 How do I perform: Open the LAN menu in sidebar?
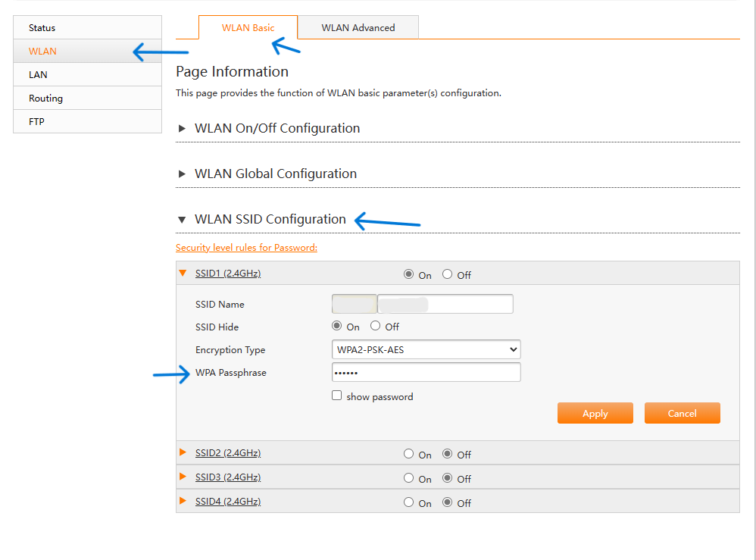[x=38, y=75]
